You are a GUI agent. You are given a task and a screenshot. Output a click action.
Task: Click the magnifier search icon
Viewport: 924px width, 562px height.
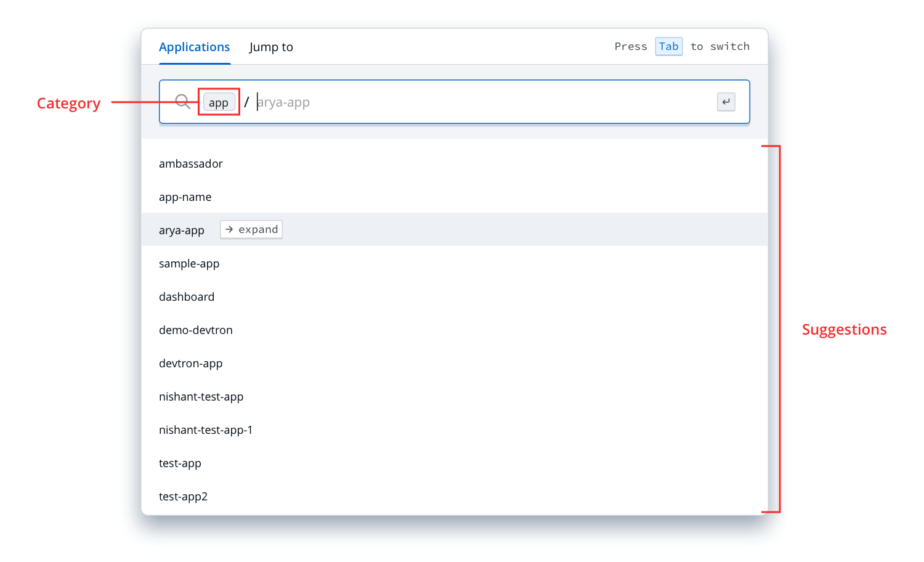[x=182, y=102]
